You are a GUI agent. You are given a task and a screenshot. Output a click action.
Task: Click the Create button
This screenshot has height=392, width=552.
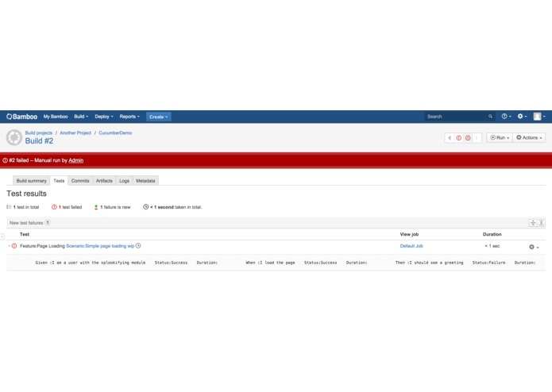pos(158,117)
